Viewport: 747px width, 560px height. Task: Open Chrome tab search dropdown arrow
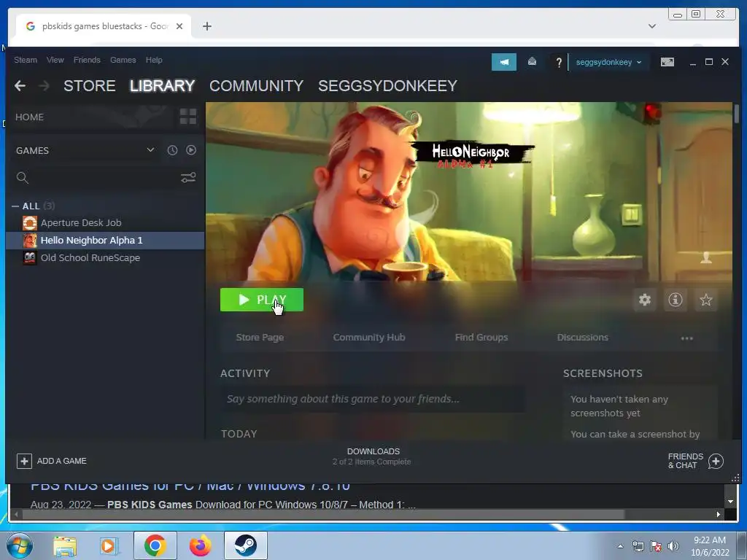point(652,26)
